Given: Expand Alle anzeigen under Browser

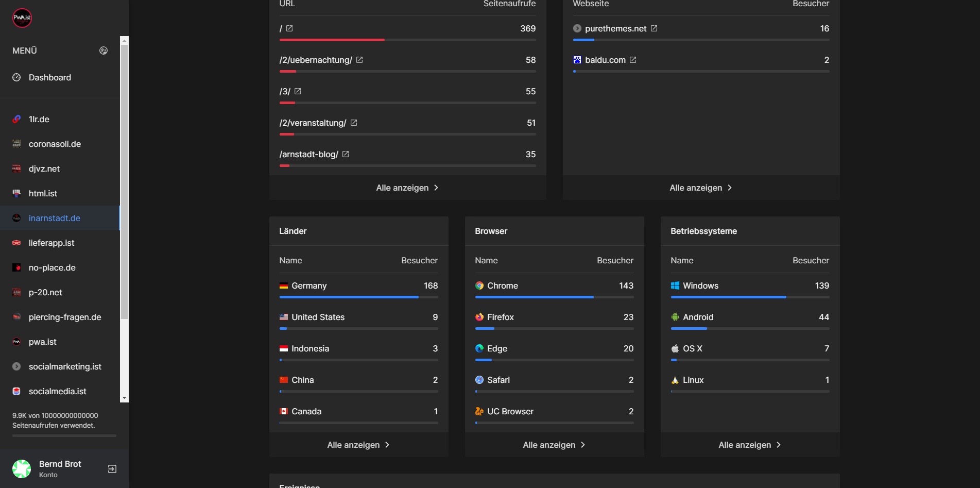Looking at the screenshot, I should (554, 445).
